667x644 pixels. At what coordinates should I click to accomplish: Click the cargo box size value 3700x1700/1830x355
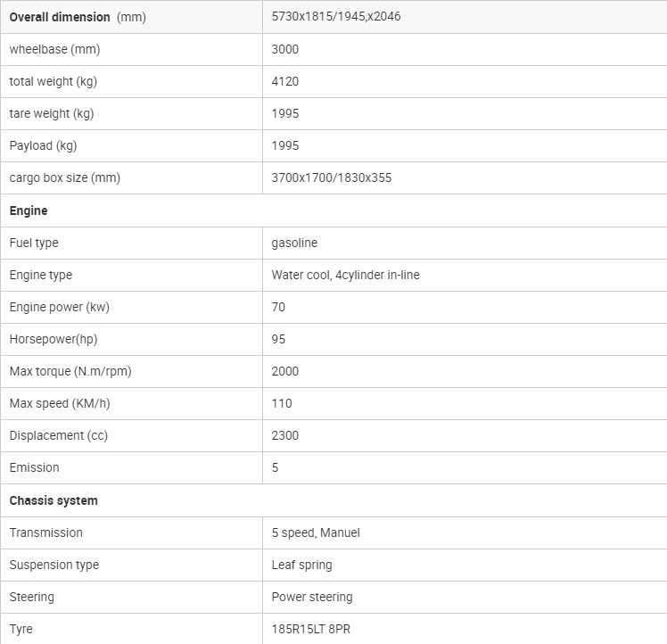[332, 178]
